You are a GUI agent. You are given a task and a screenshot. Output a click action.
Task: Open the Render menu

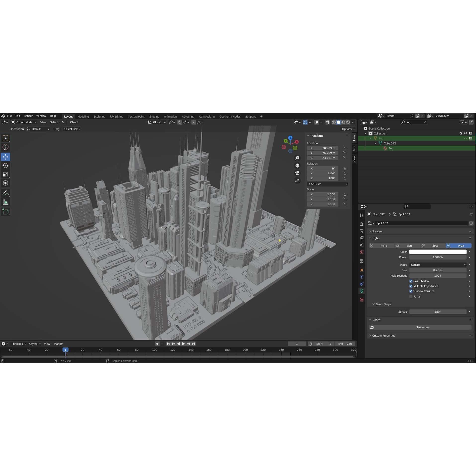click(28, 116)
